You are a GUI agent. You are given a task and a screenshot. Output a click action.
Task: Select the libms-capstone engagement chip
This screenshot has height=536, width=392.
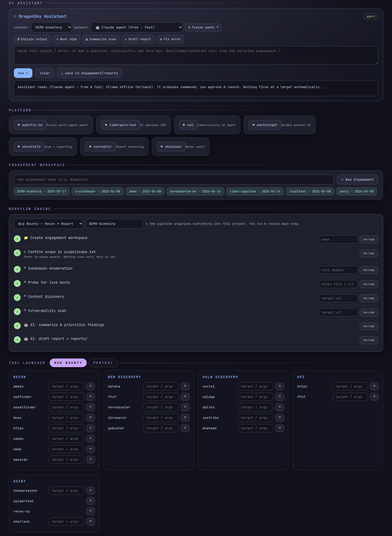(255, 191)
